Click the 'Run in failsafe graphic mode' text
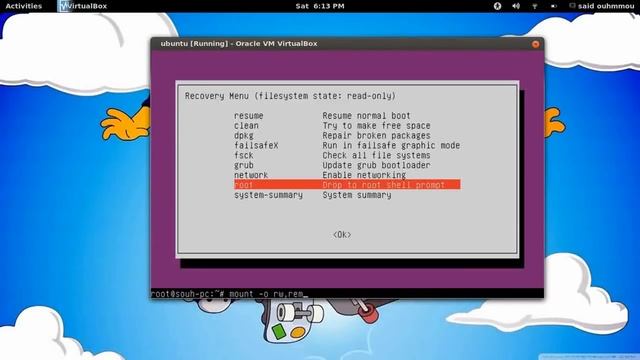 [x=391, y=145]
